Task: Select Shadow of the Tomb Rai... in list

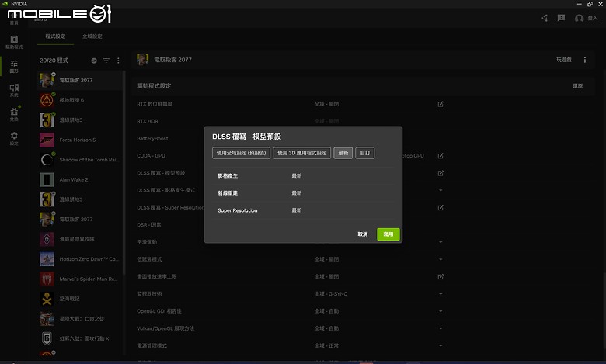Action: 79,160
